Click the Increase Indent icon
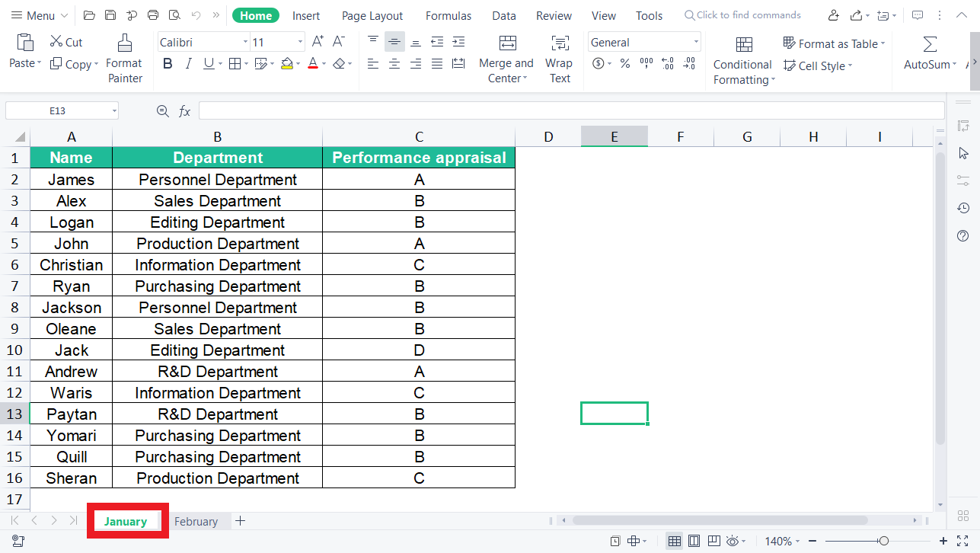Screen dimensions: 980x553 click(x=458, y=42)
